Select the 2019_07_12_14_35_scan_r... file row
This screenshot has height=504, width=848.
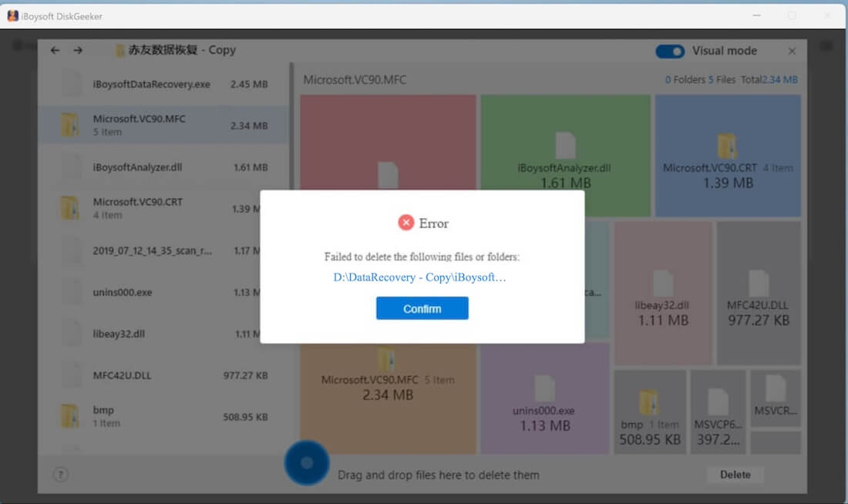(150, 251)
